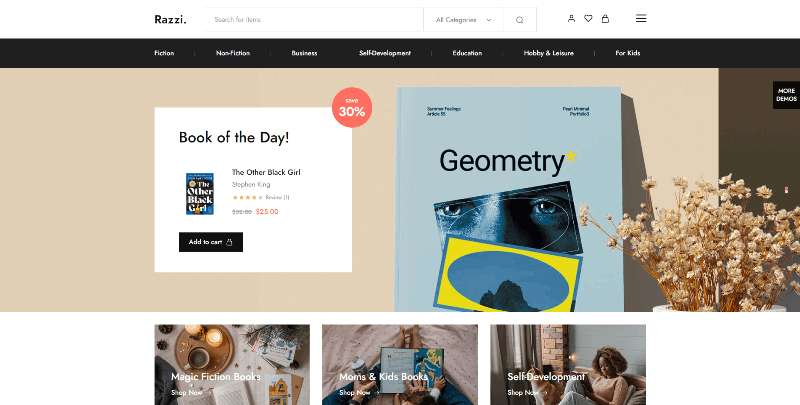Expand the All Categories dropdown
800x405 pixels.
click(463, 20)
